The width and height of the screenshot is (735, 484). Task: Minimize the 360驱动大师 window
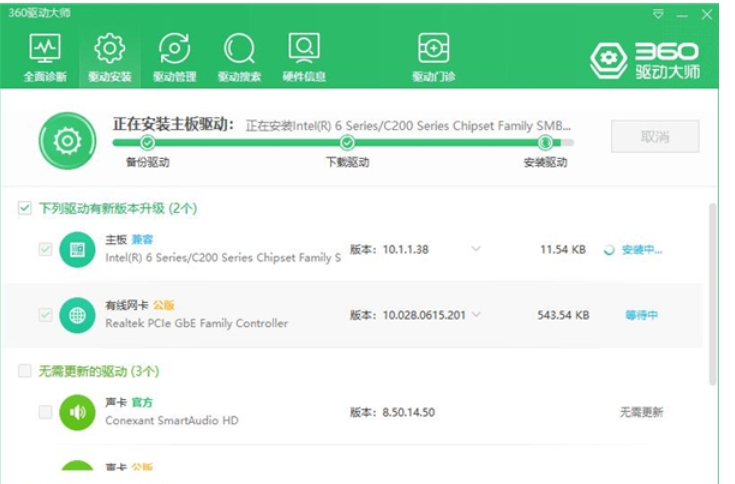click(x=682, y=15)
